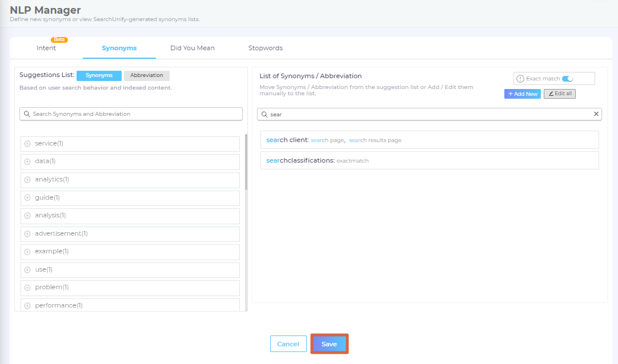Image resolution: width=618 pixels, height=364 pixels.
Task: Click the 'problem(1)' suggestion text
Action: pyautogui.click(x=51, y=288)
